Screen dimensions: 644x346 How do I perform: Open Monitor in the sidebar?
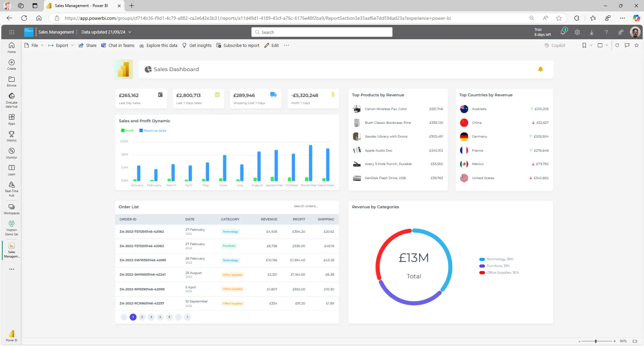(x=11, y=153)
